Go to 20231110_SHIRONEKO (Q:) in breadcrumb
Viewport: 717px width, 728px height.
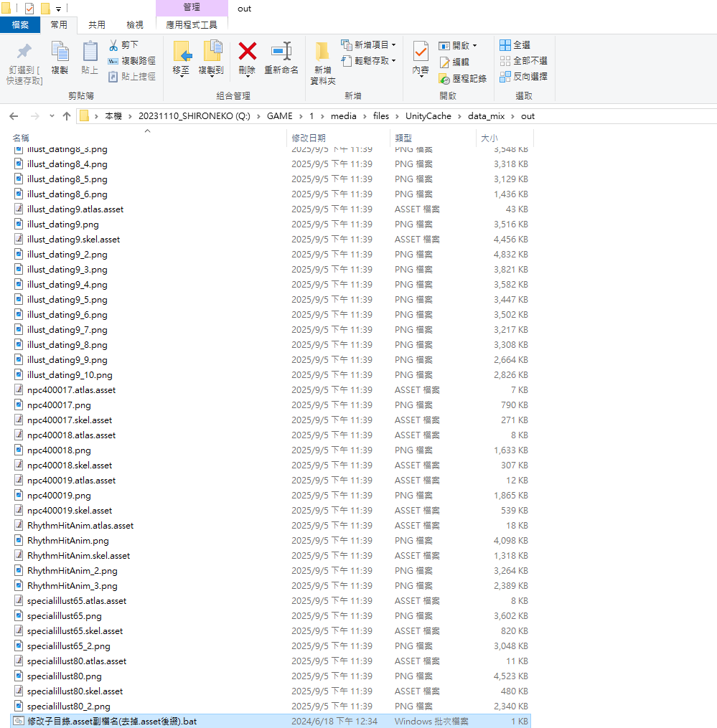click(x=194, y=116)
